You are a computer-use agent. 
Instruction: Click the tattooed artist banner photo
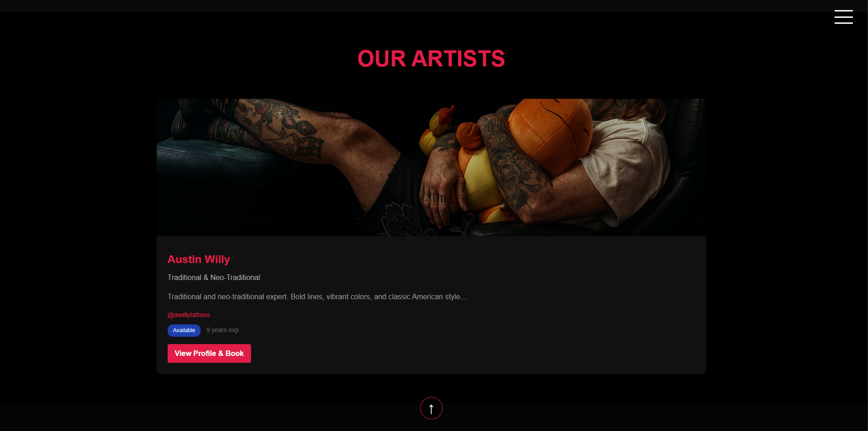pyautogui.click(x=431, y=167)
